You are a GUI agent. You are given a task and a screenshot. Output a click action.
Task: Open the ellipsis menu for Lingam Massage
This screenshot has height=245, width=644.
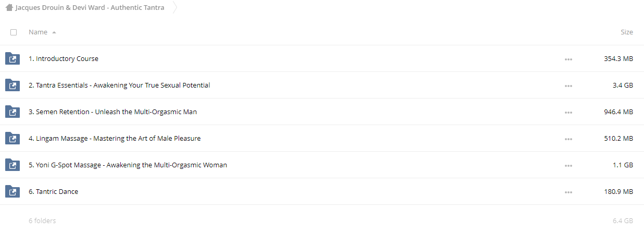569,139
